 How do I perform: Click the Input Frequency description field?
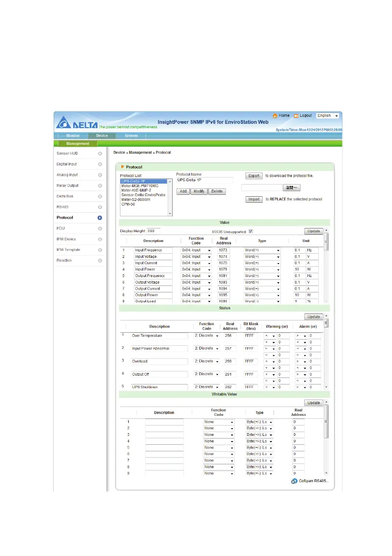[x=153, y=250]
